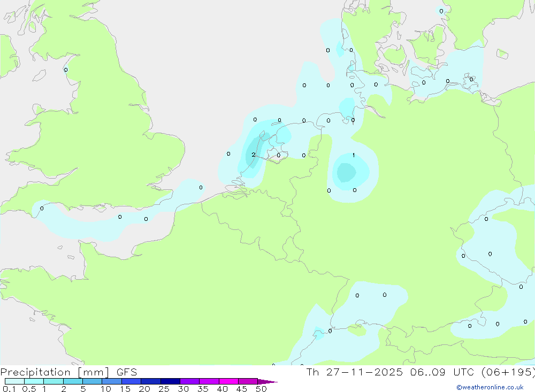Click the legend label '50'
The width and height of the screenshot is (535, 392).
[x=262, y=389]
